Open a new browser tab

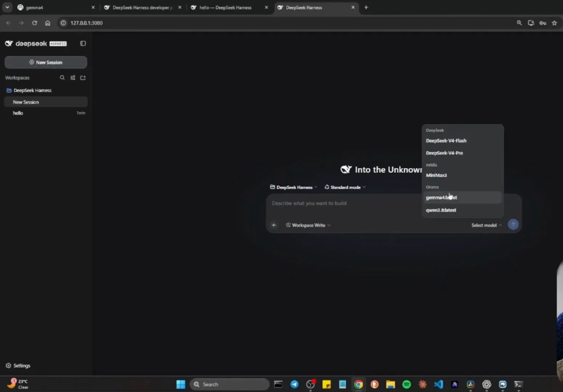(x=366, y=7)
